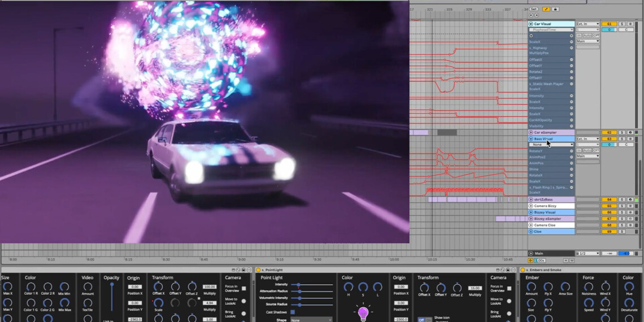
Task: Unfold the Car eSampler track
Action: (531, 132)
